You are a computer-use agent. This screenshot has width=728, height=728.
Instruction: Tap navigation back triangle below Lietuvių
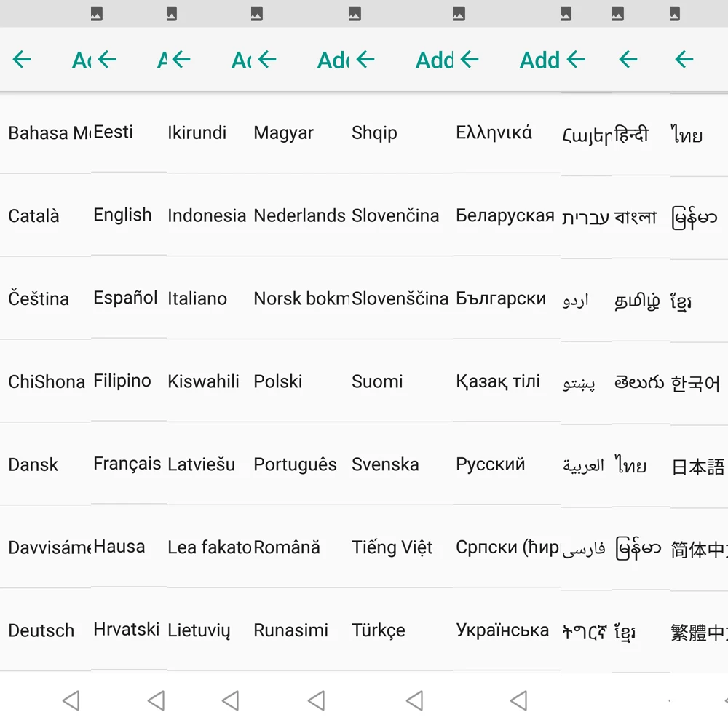[231, 700]
